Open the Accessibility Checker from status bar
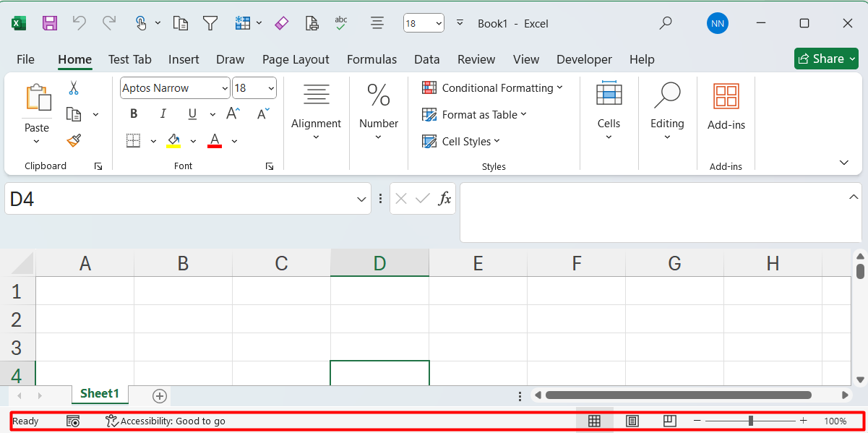Screen dimensions: 868x433 click(x=166, y=420)
